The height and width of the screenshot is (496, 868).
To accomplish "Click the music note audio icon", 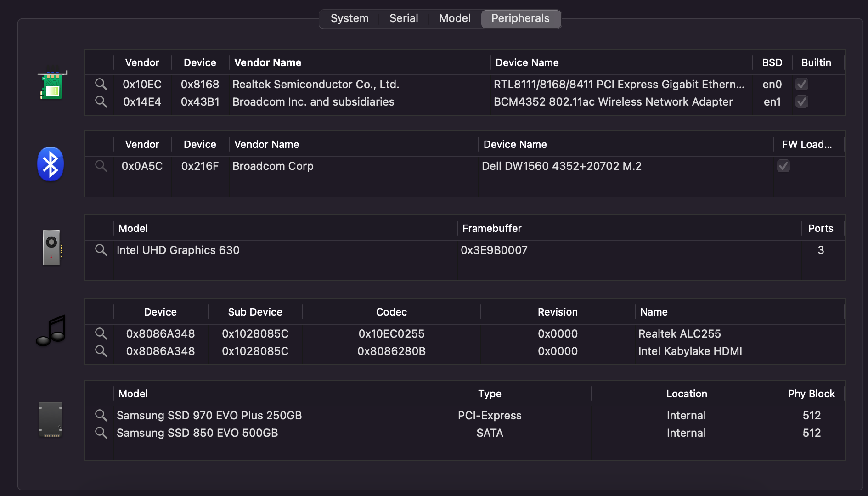I will coord(51,330).
